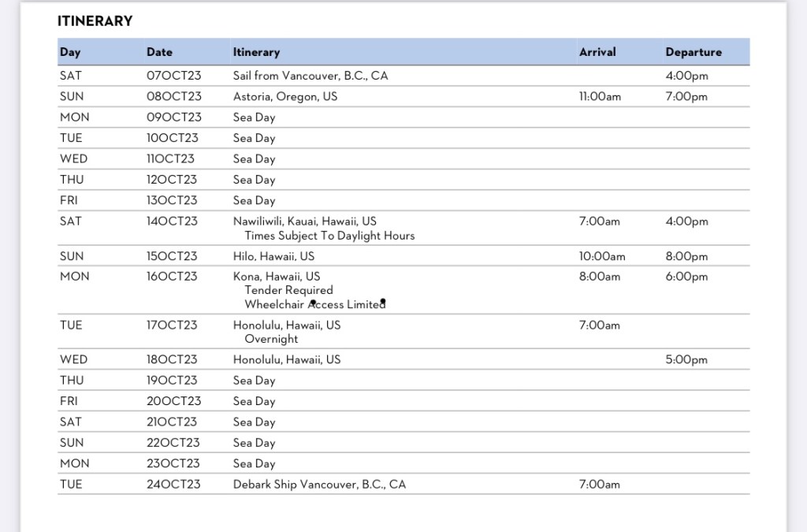This screenshot has height=532, width=807.
Task: Click "Times Subject To Daylight Hours" note
Action: pyautogui.click(x=329, y=236)
